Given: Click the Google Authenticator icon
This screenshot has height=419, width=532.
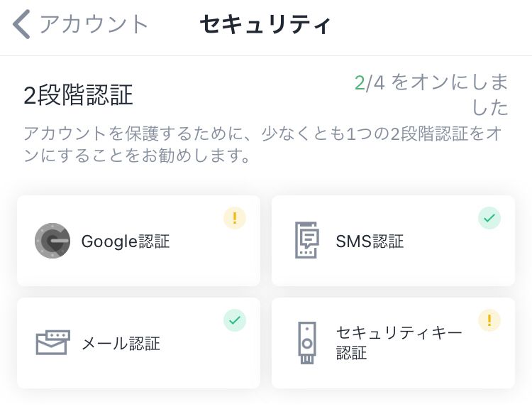Looking at the screenshot, I should (52, 241).
